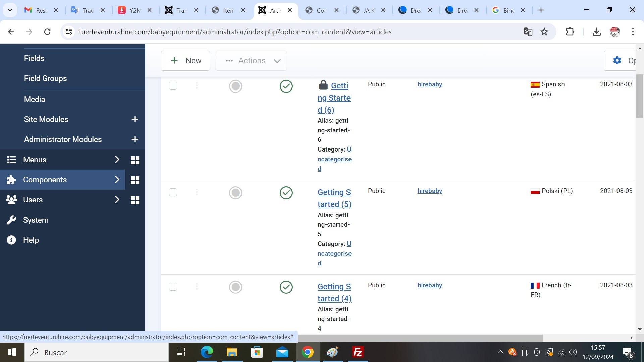644x362 pixels.
Task: Open the Actions dropdown
Action: click(252, 61)
